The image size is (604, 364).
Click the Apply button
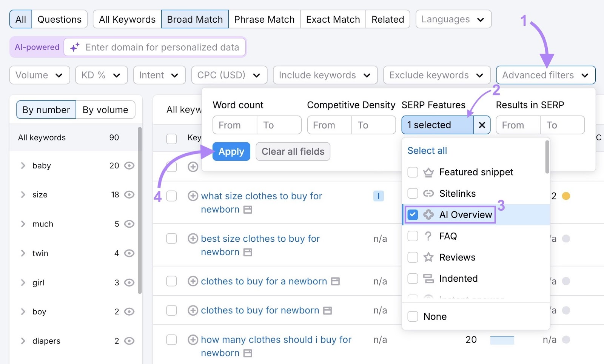(x=231, y=151)
